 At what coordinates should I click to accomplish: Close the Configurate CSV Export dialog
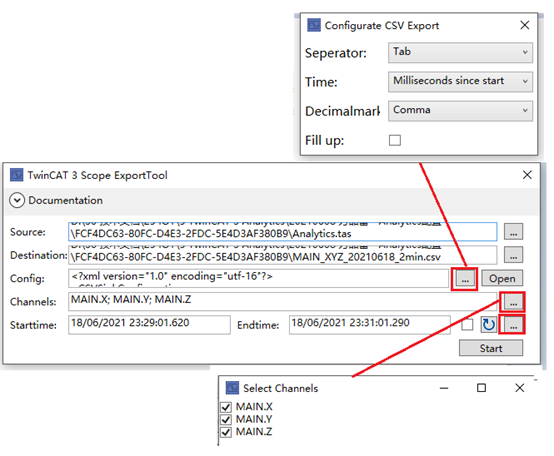point(525,25)
